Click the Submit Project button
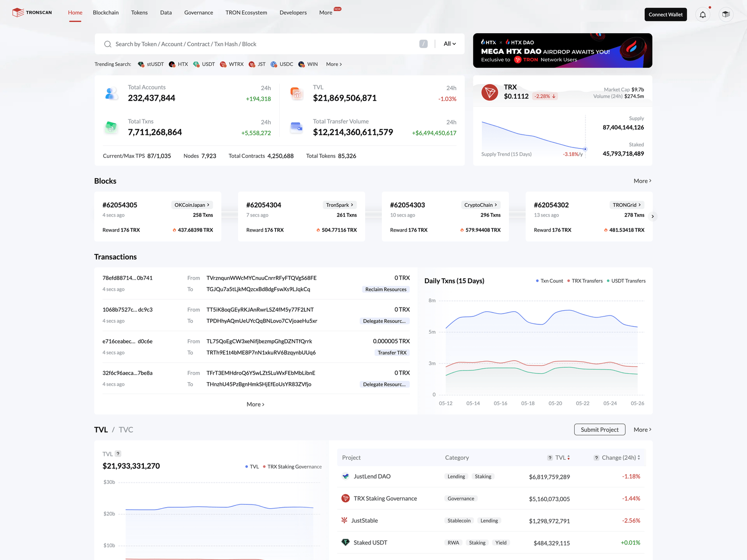Screen dimensions: 747x560 599,430
